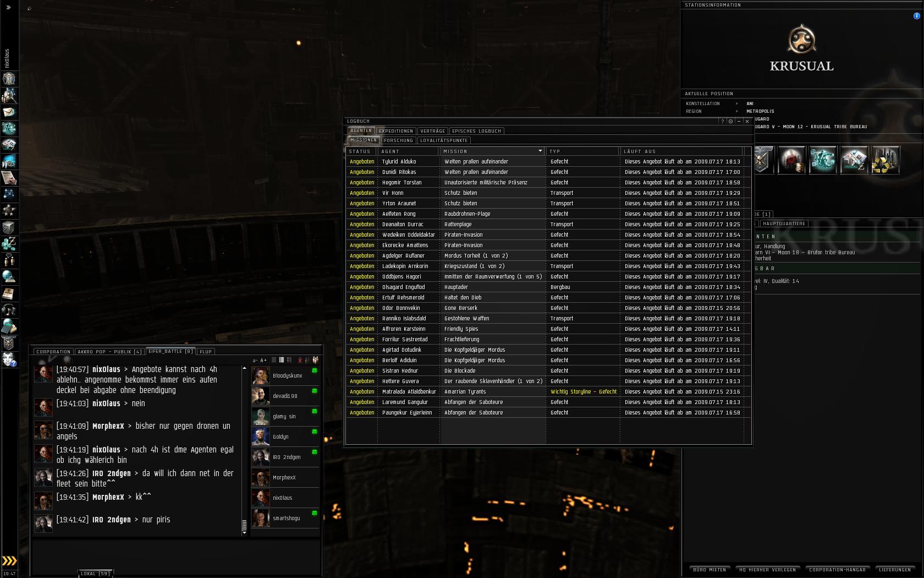Open the reprocessing plant recycle icon
Screen dimensions: 924x578
[886, 160]
